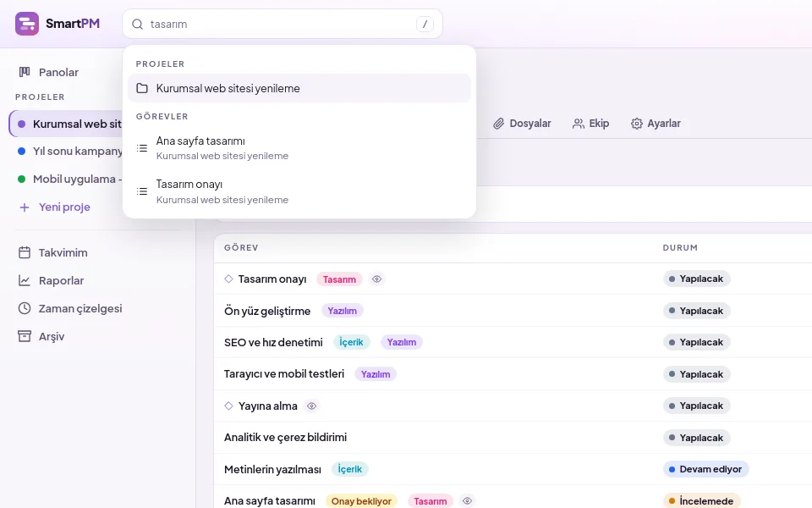Click İçerik tag on Metinlerin yazılması row
Image resolution: width=812 pixels, height=508 pixels.
pos(349,469)
